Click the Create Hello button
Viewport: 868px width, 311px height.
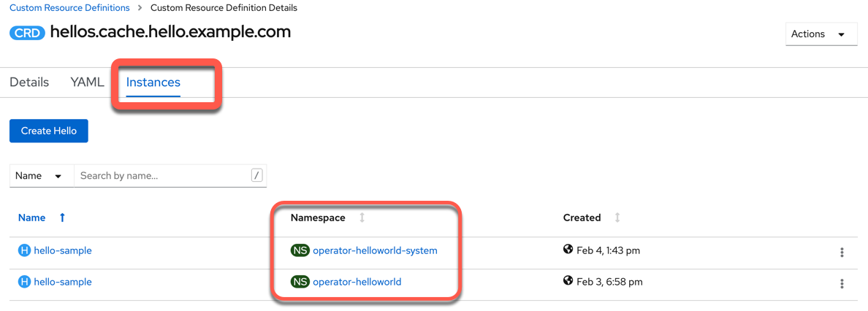click(49, 131)
